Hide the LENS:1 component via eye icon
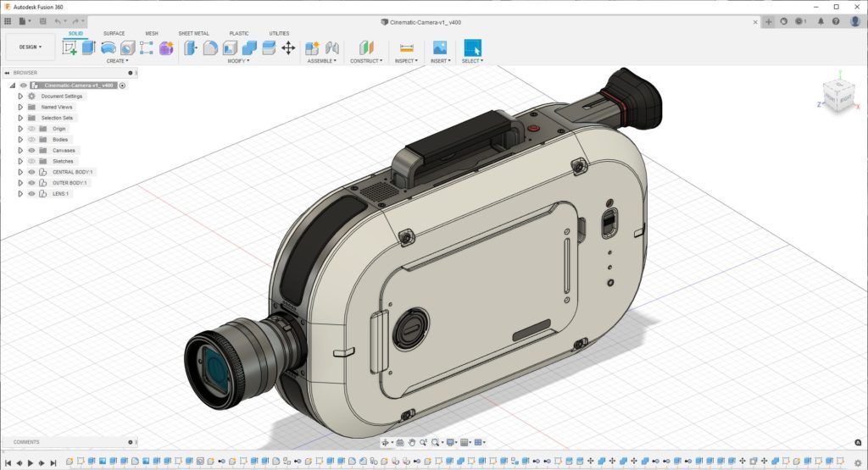Viewport: 868px width, 470px height. tap(31, 194)
